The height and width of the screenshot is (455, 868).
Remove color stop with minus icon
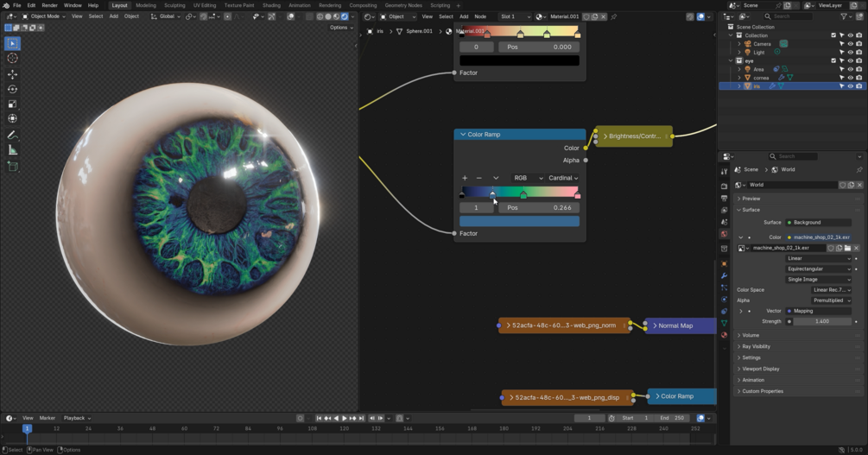[x=478, y=178]
